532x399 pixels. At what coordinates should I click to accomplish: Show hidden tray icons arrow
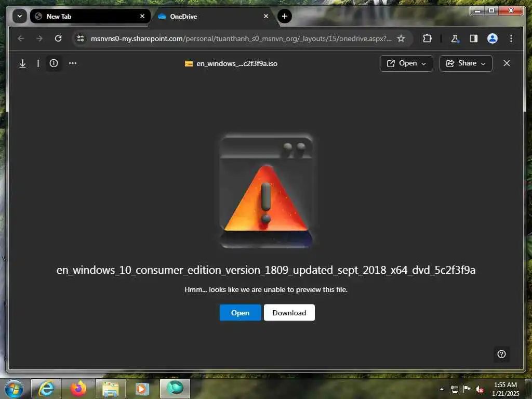[x=442, y=389]
